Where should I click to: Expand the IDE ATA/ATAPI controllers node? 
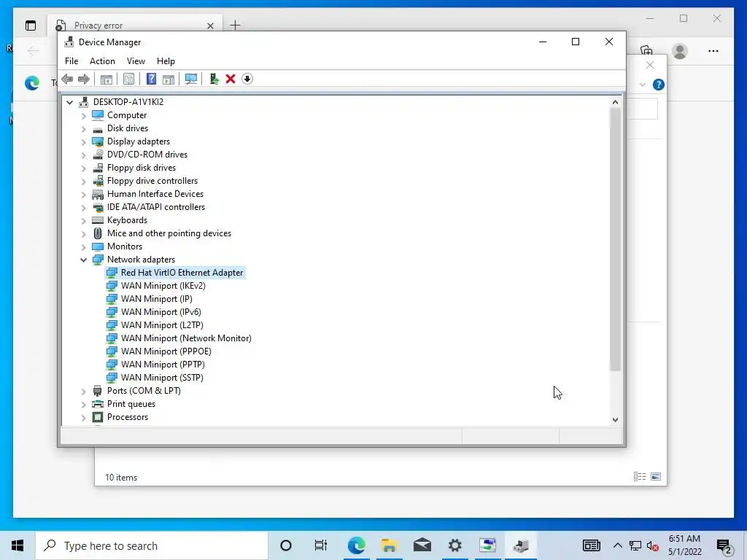click(x=83, y=207)
